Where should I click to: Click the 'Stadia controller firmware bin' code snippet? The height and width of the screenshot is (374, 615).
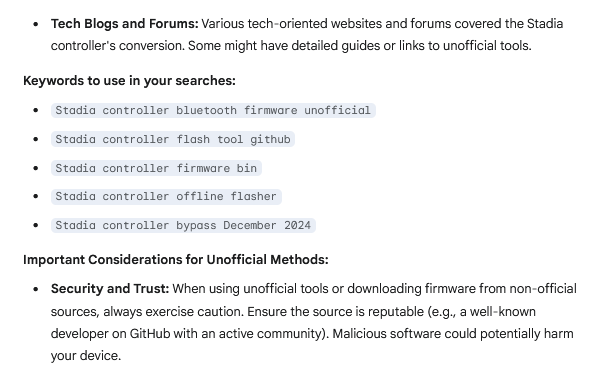pyautogui.click(x=156, y=168)
